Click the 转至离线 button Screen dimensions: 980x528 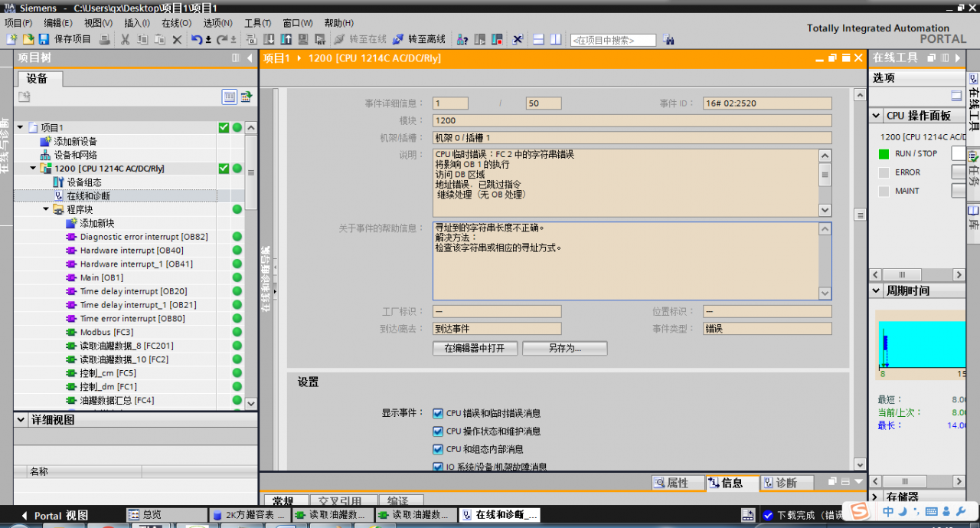[x=420, y=39]
